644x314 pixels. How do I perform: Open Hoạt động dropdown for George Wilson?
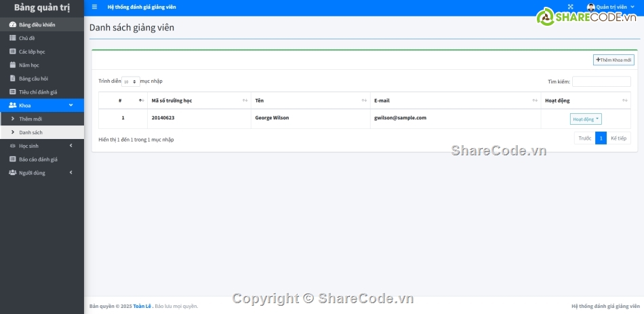tap(586, 119)
